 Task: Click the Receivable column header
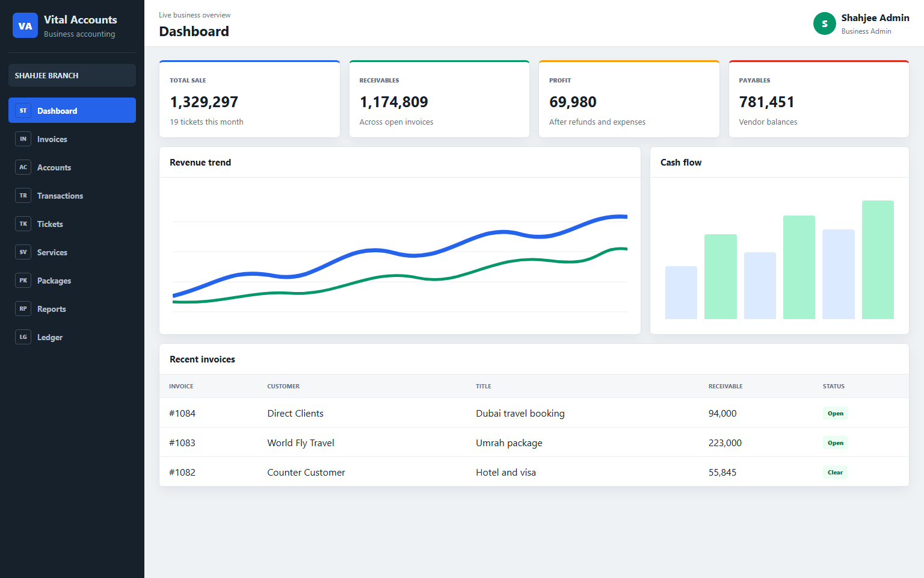click(725, 386)
